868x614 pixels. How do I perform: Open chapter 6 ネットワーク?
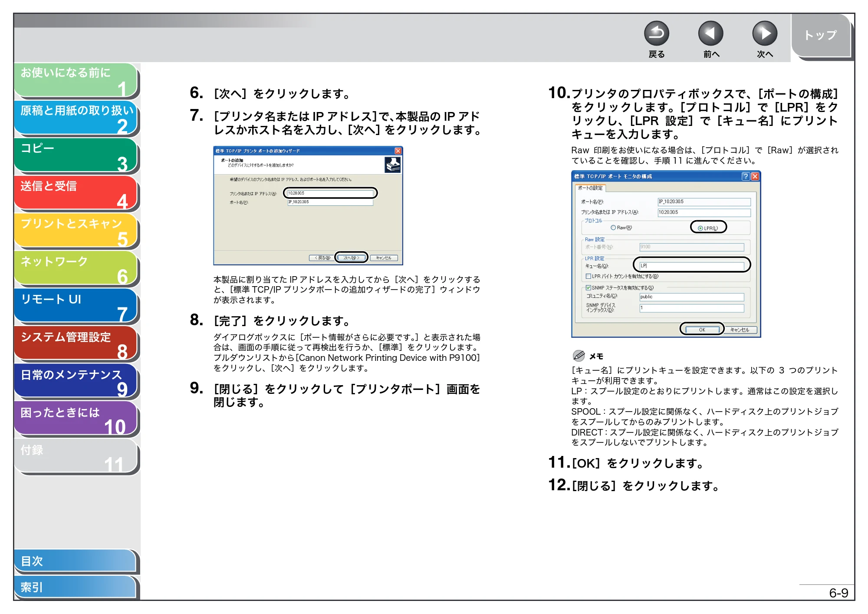pyautogui.click(x=76, y=268)
